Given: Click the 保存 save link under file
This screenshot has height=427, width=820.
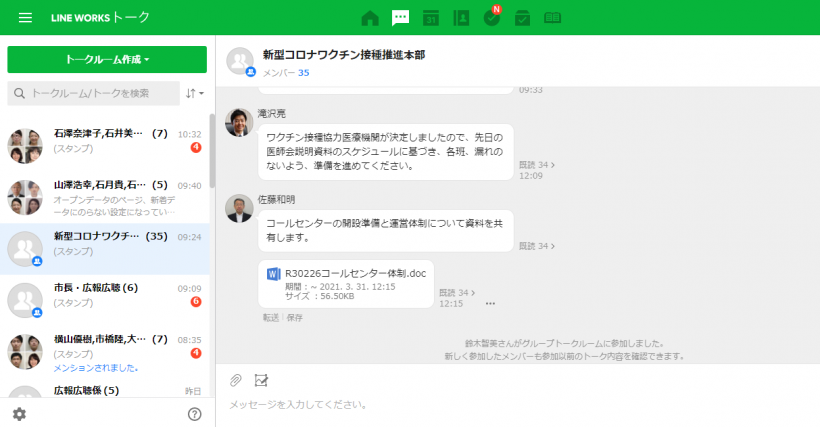Looking at the screenshot, I should click(294, 318).
